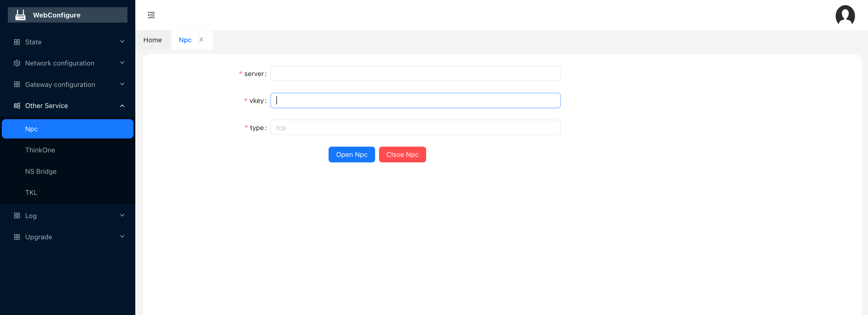Click the Other Service icon

pyautogui.click(x=17, y=106)
